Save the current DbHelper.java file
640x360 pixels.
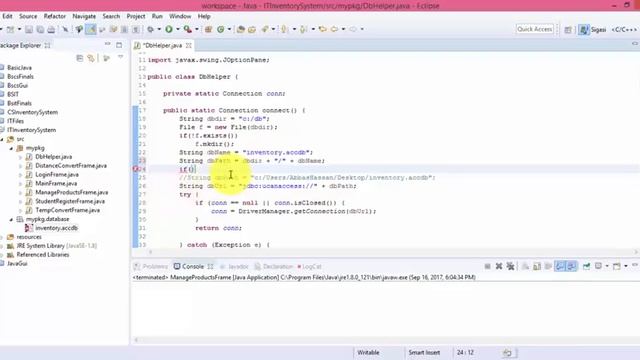(29, 29)
